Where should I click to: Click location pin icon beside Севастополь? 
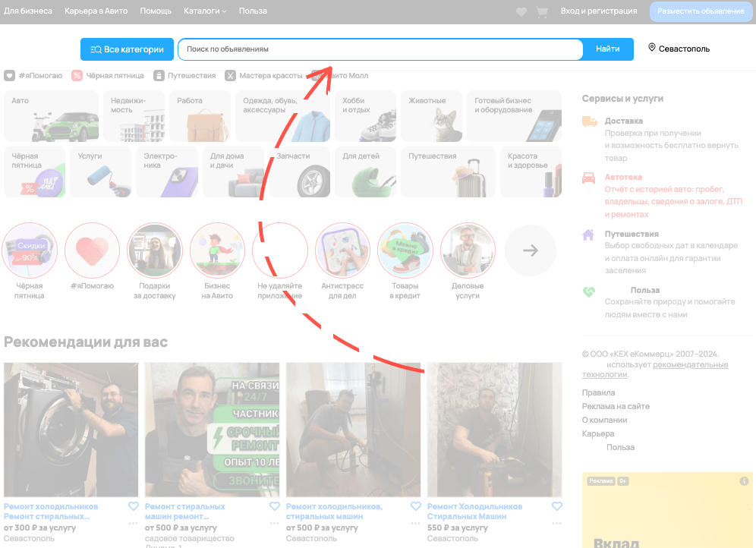(x=652, y=48)
